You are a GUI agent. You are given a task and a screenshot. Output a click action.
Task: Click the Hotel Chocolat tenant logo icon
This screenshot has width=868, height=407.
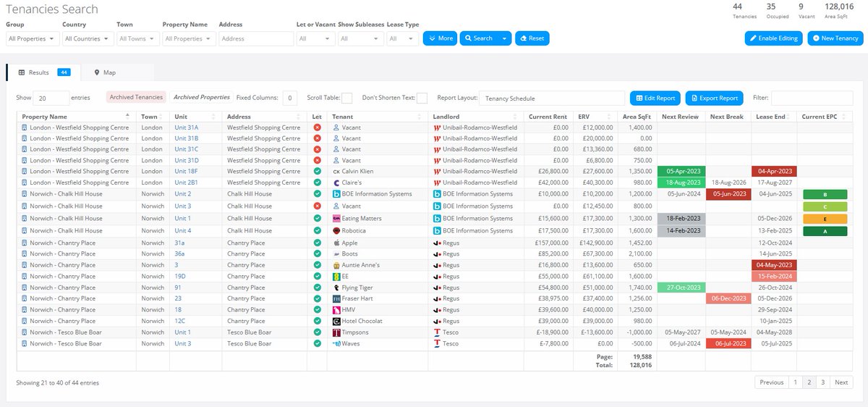click(336, 321)
